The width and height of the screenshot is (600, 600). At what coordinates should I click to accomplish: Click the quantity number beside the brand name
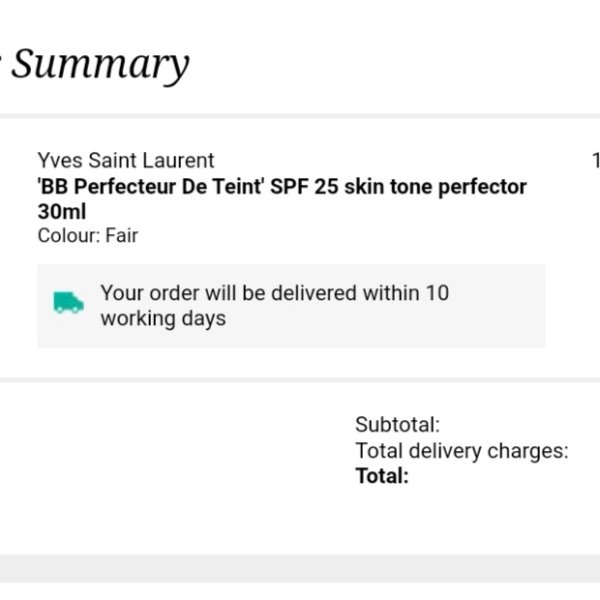[x=596, y=160]
